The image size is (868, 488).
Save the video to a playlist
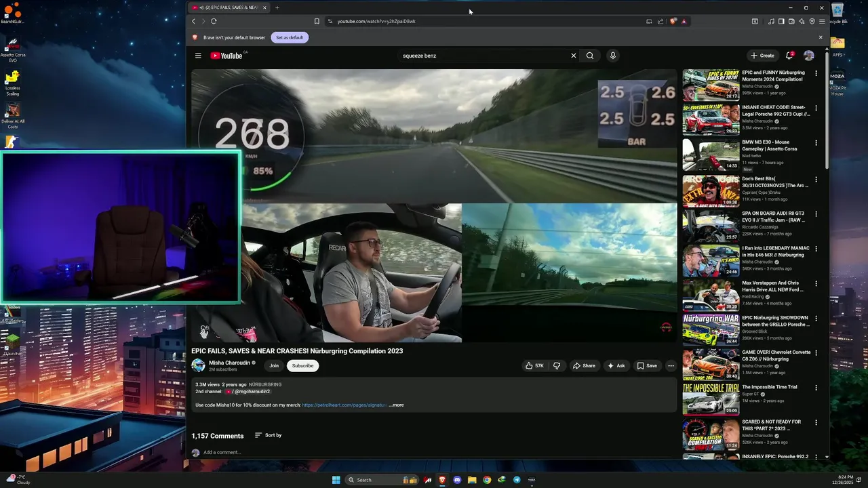647,365
